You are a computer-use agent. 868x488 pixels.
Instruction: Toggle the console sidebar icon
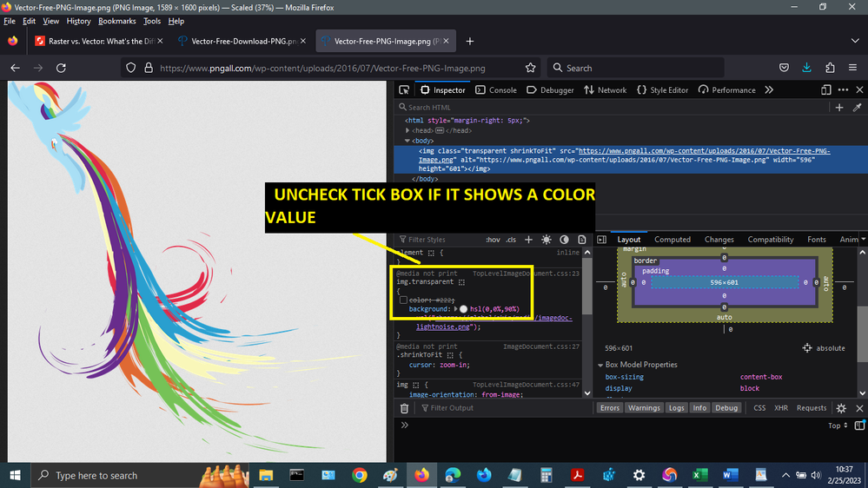click(859, 425)
